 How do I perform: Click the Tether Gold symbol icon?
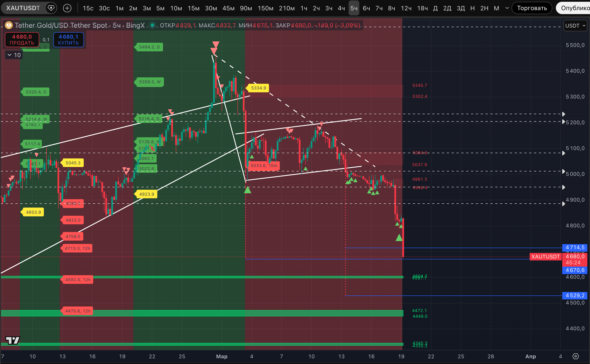tap(9, 25)
